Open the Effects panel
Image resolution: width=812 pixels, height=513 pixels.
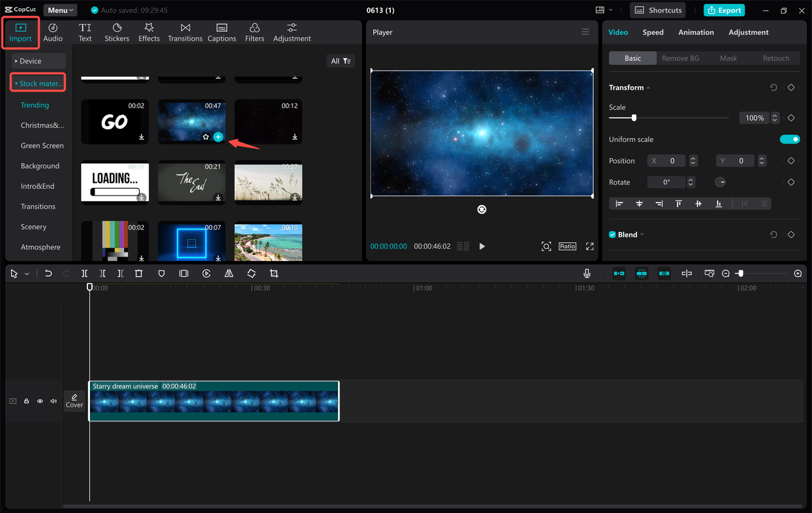(x=148, y=30)
